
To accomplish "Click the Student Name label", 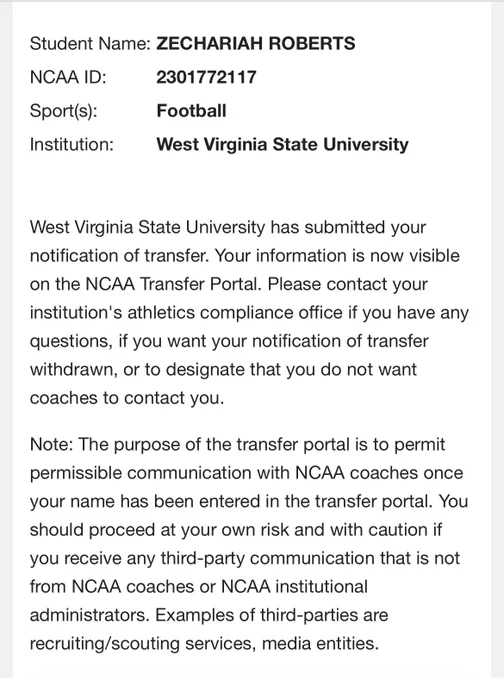I will (x=90, y=43).
